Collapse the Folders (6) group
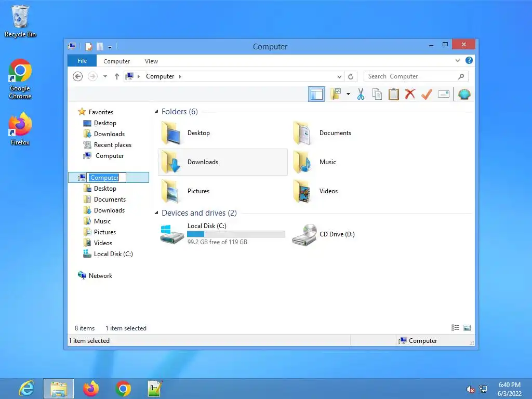This screenshot has width=532, height=399. (156, 112)
